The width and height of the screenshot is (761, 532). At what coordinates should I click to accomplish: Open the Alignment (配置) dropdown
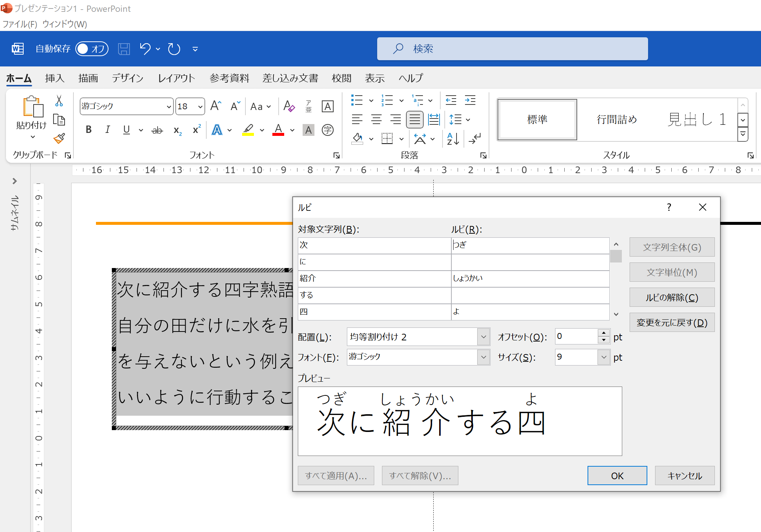pos(483,337)
